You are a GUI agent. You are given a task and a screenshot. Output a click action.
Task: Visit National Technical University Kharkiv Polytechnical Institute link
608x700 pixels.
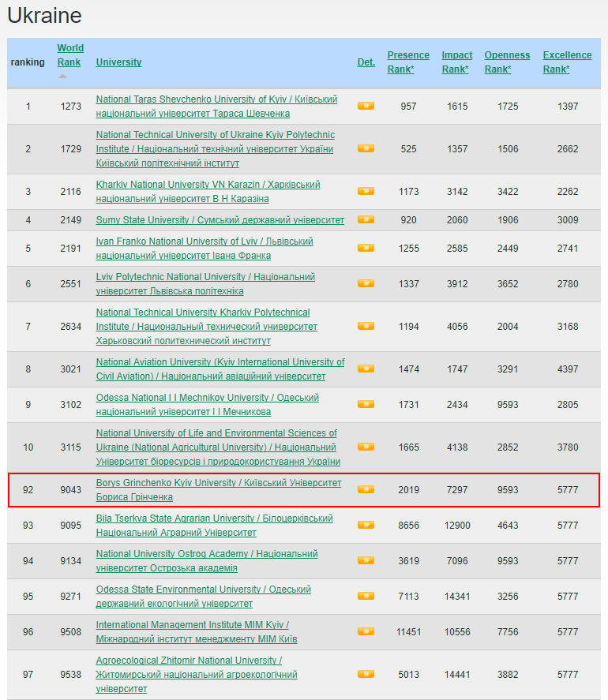point(207,327)
